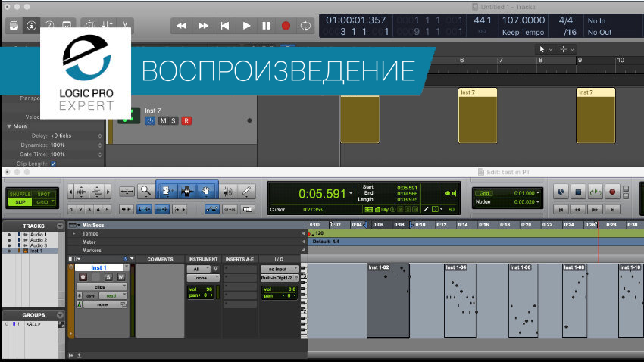Viewport: 644px width, 362px height.
Task: Click the Pro Tools Stop button
Action: pyautogui.click(x=578, y=192)
